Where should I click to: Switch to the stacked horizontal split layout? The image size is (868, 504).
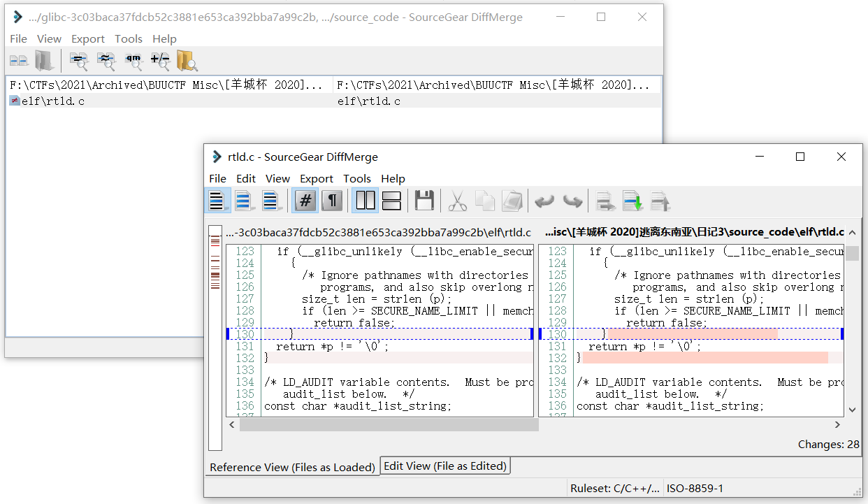(x=392, y=201)
